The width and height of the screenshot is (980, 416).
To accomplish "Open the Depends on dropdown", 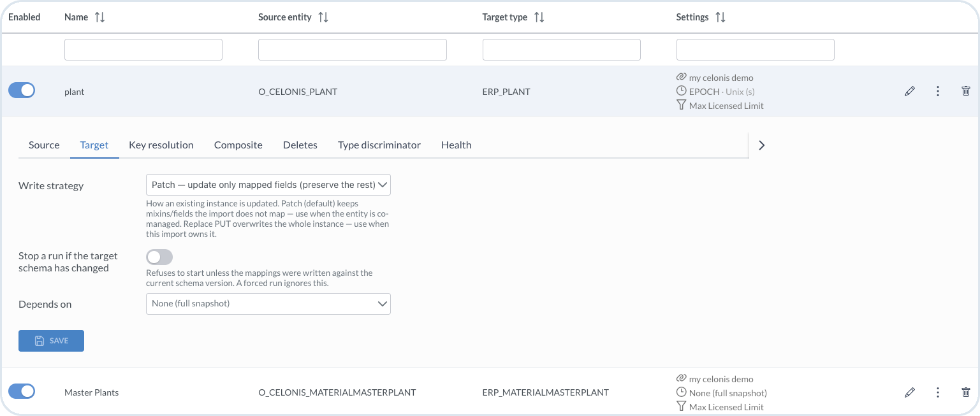I will [x=268, y=304].
